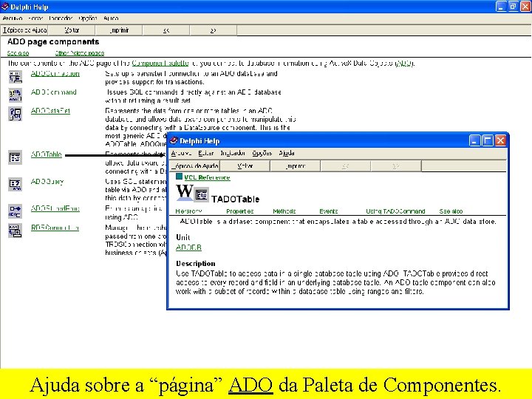The image size is (532, 399).
Task: Open Opções menu in main window
Action: [x=88, y=18]
